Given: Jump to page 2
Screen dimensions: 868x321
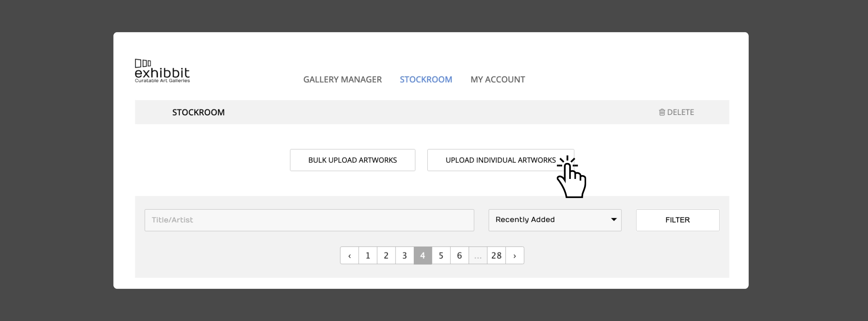Looking at the screenshot, I should [x=386, y=255].
